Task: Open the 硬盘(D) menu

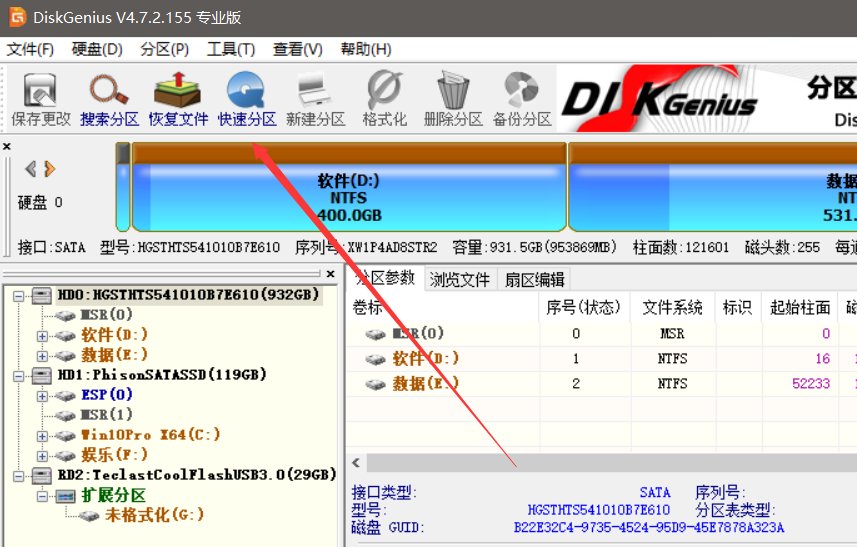Action: click(x=97, y=49)
